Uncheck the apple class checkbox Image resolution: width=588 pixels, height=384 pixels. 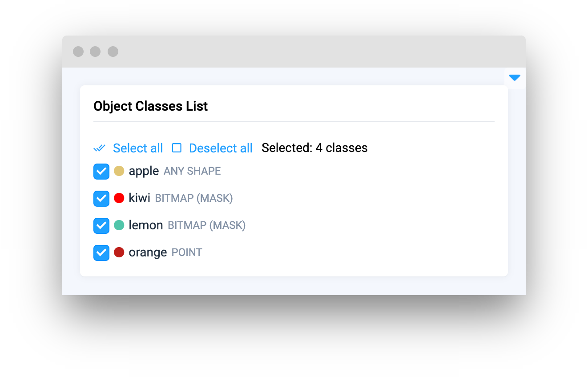tap(101, 172)
